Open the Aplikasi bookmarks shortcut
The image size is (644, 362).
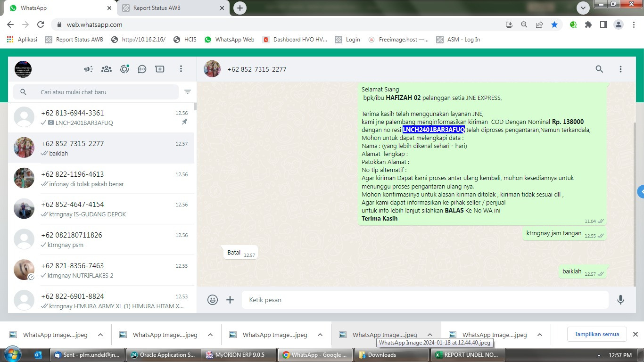pyautogui.click(x=22, y=40)
